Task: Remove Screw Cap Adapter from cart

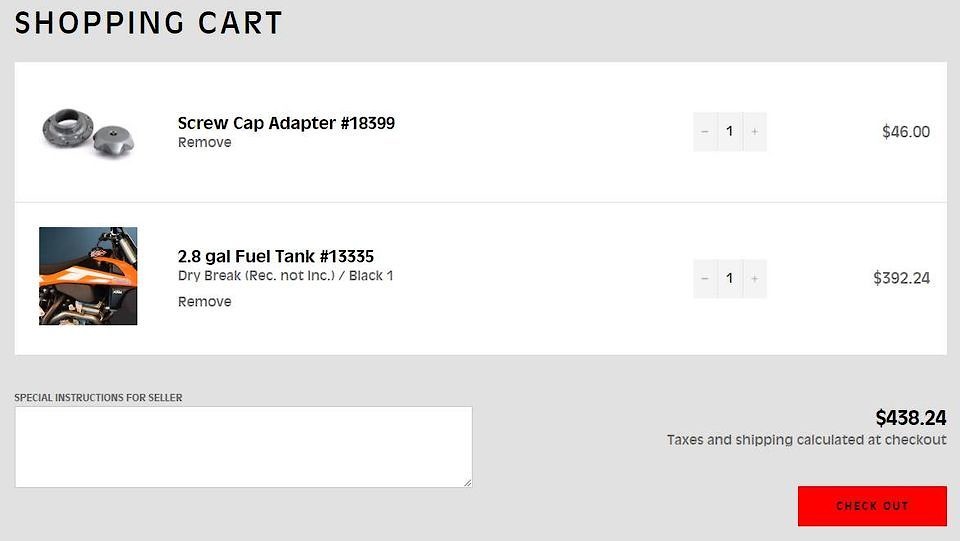Action: (x=204, y=142)
